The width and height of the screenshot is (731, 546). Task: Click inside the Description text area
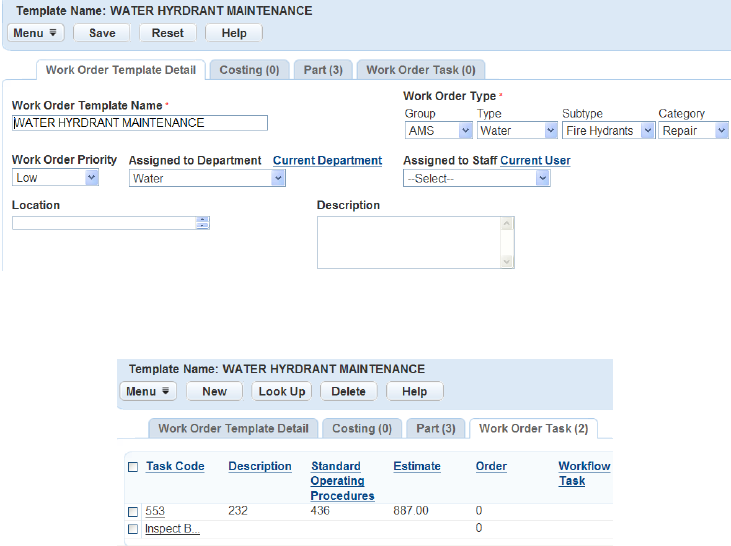click(x=408, y=242)
